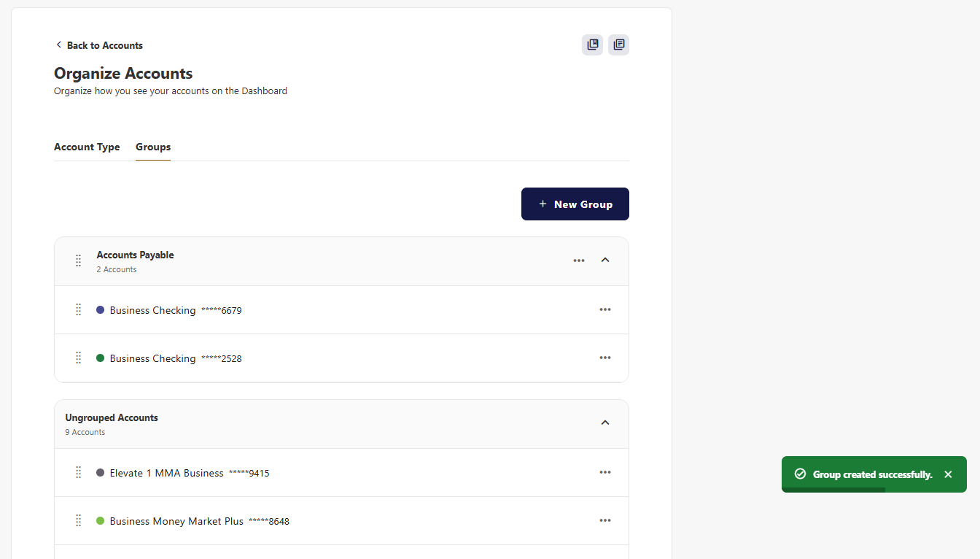Screen dimensions: 980x559
Task: Click the '2 Accounts' count label
Action: coord(117,269)
